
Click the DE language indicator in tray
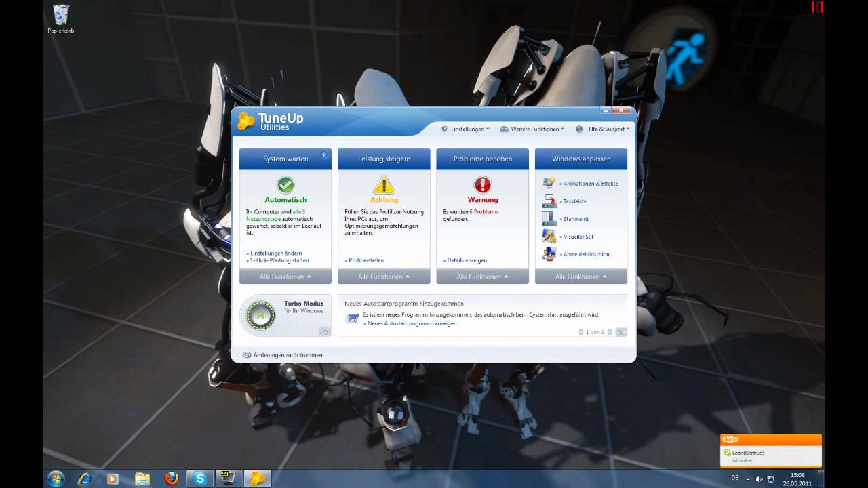click(x=735, y=478)
